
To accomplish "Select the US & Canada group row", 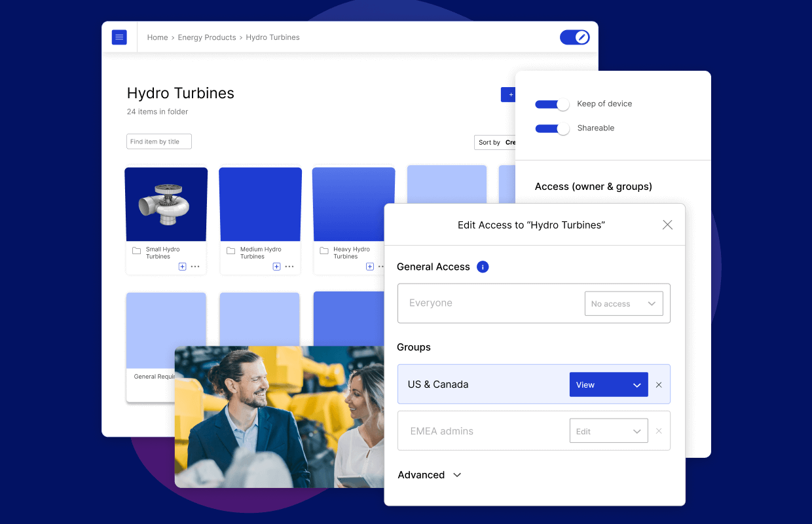I will (x=534, y=384).
